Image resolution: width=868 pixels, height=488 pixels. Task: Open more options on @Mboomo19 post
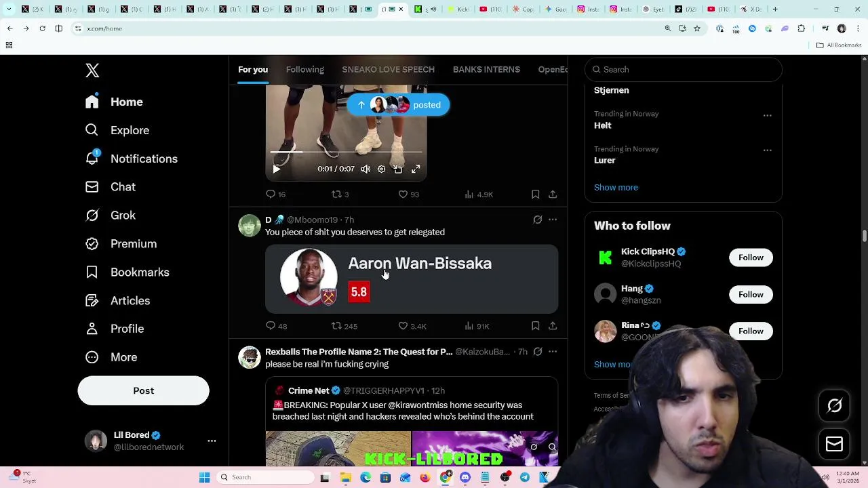point(553,220)
